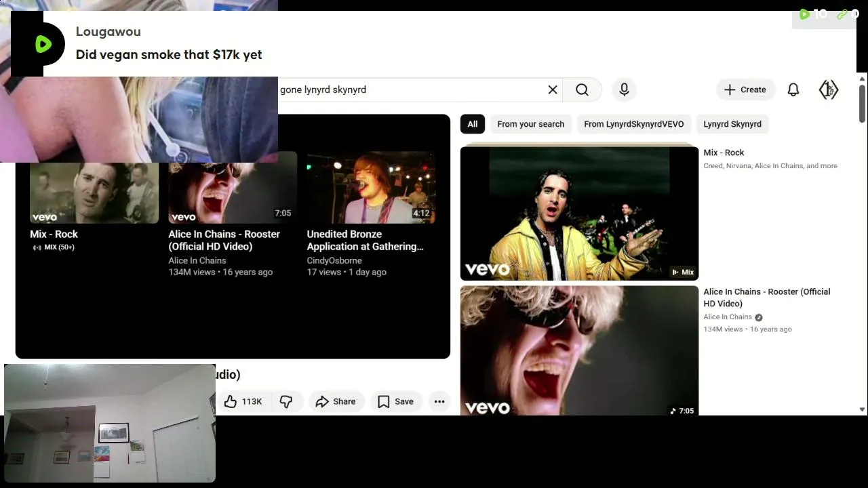Click the sidebar Mix - Rock title
The height and width of the screenshot is (488, 868).
pyautogui.click(x=724, y=152)
